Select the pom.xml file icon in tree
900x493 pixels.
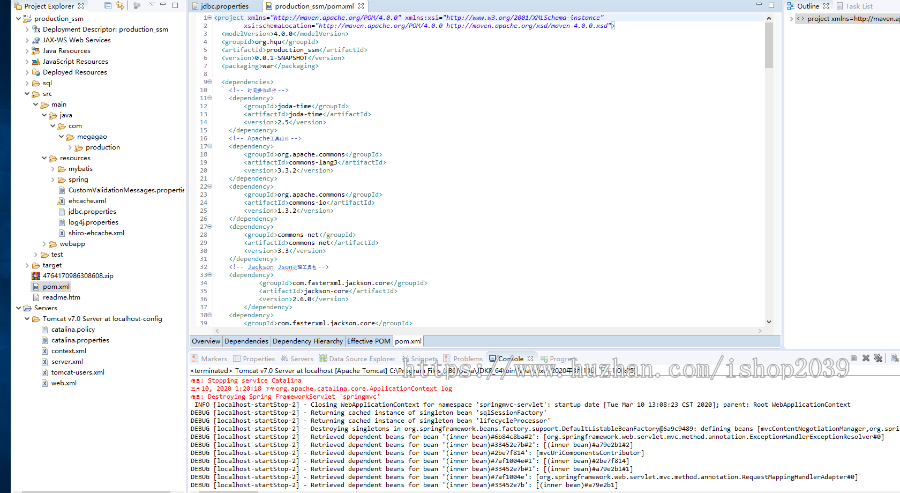(35, 286)
